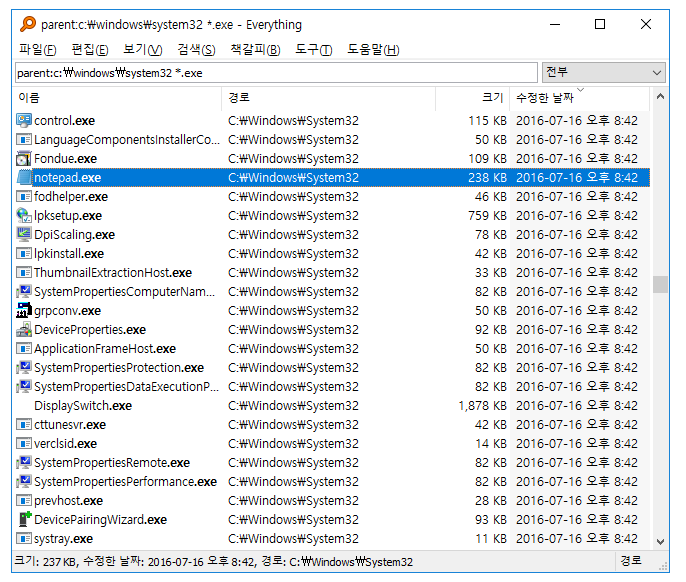
Task: Click the SystemPropertiesPerformance.exe icon
Action: 24,481
